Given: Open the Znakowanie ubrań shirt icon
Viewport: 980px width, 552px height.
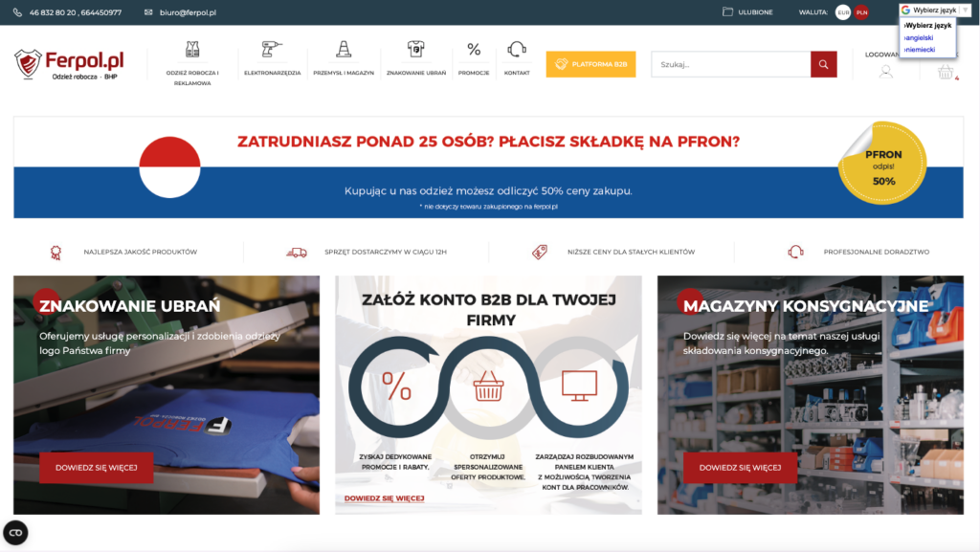Looking at the screenshot, I should click(x=416, y=50).
